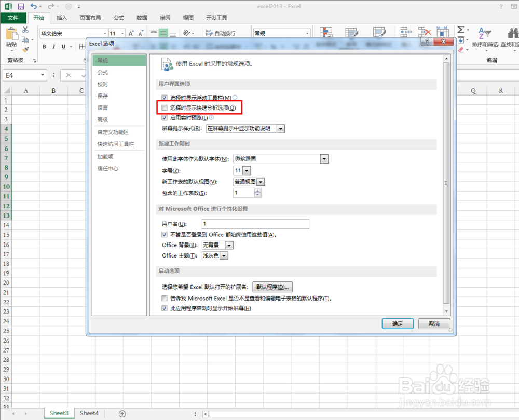Switch to the 数据 ribbon tab

[x=142, y=18]
